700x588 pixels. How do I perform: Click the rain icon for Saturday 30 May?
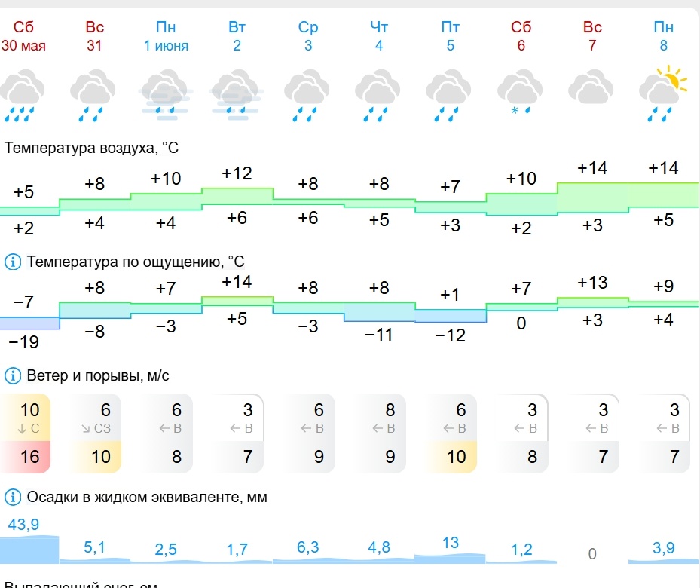[x=23, y=95]
